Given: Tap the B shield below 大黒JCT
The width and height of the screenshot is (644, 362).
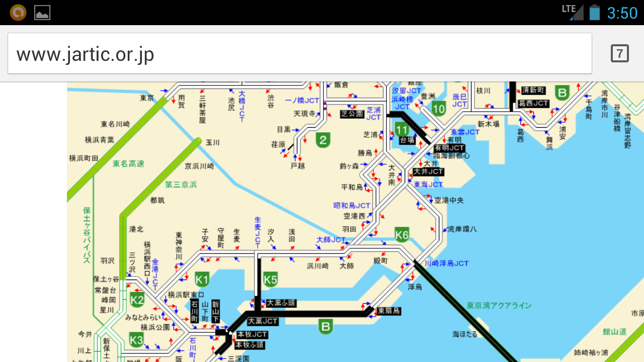Looking at the screenshot, I should point(326,327).
